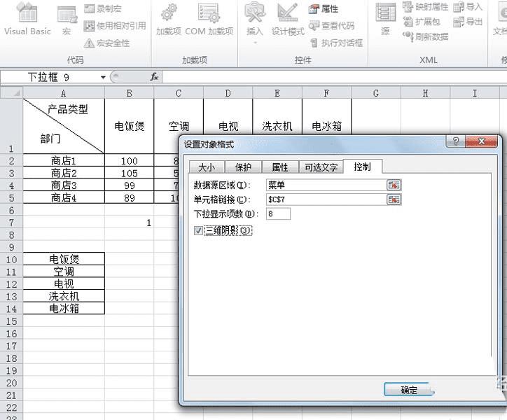Click the 电饭煲 header cell in row 1
Image resolution: width=507 pixels, height=420 pixels.
tap(130, 126)
